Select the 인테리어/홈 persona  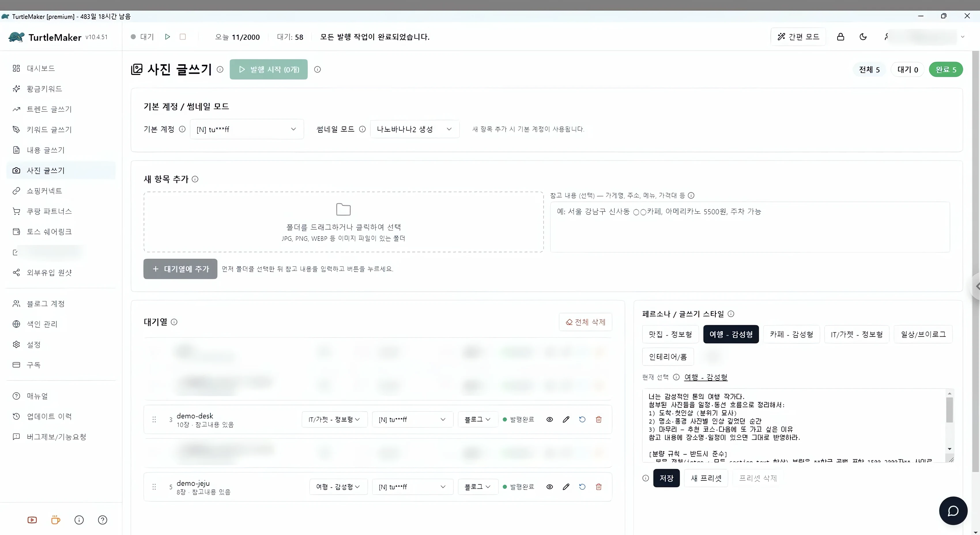(x=668, y=357)
